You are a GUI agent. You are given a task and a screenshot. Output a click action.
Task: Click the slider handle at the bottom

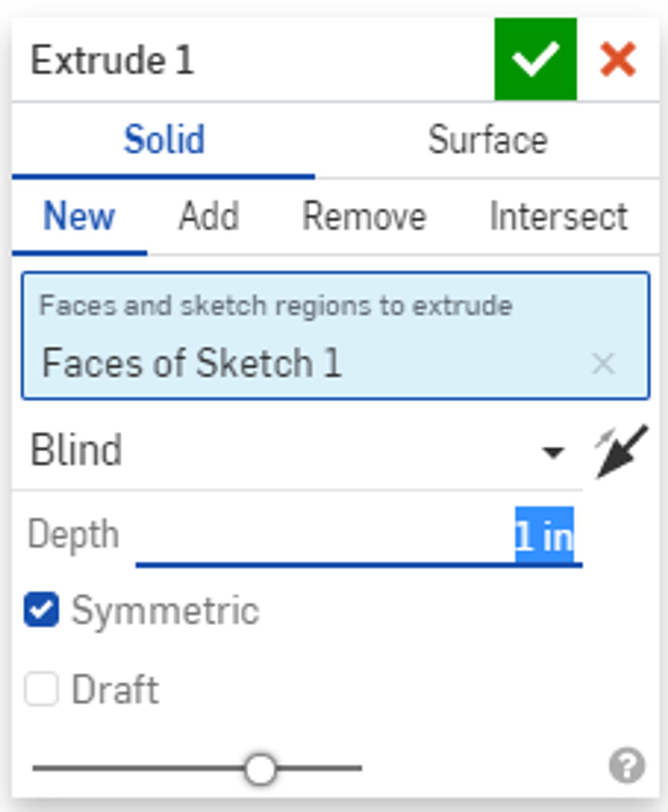pos(260,769)
